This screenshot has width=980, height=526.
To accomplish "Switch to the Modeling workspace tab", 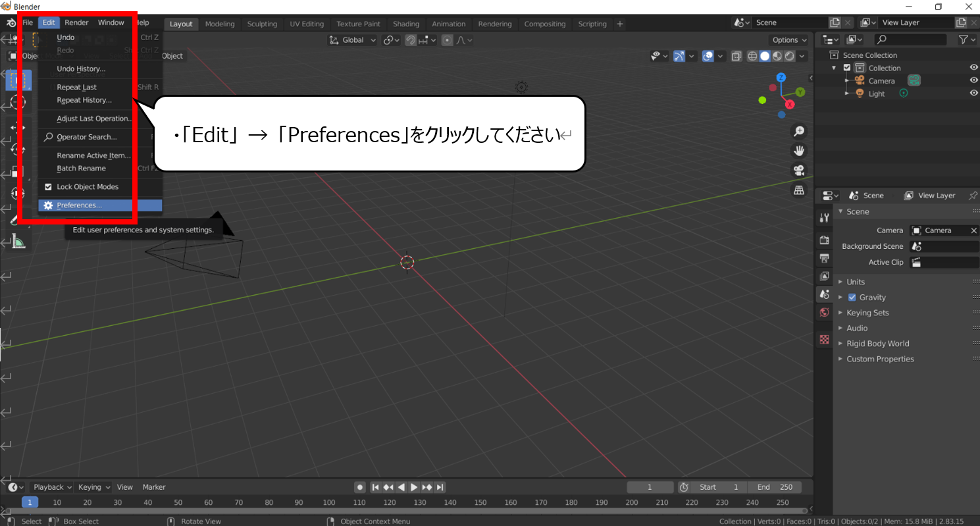I will tap(220, 24).
